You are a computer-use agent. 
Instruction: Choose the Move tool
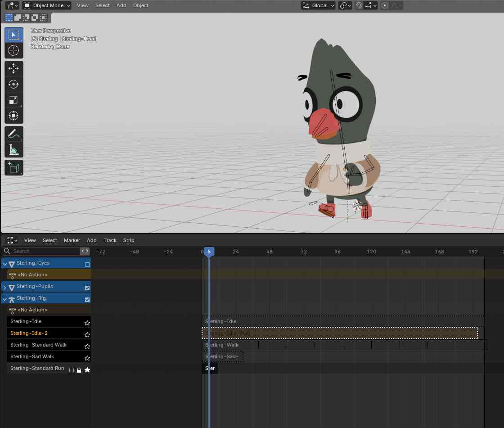[x=13, y=68]
